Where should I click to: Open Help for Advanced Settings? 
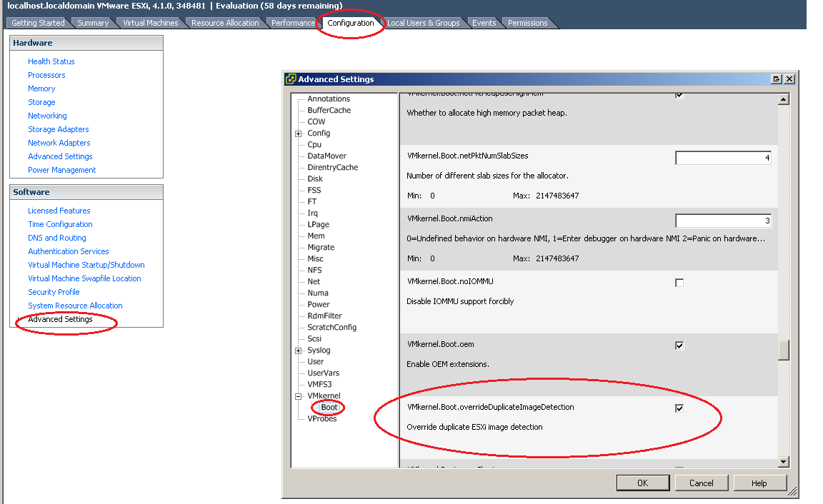click(x=759, y=483)
